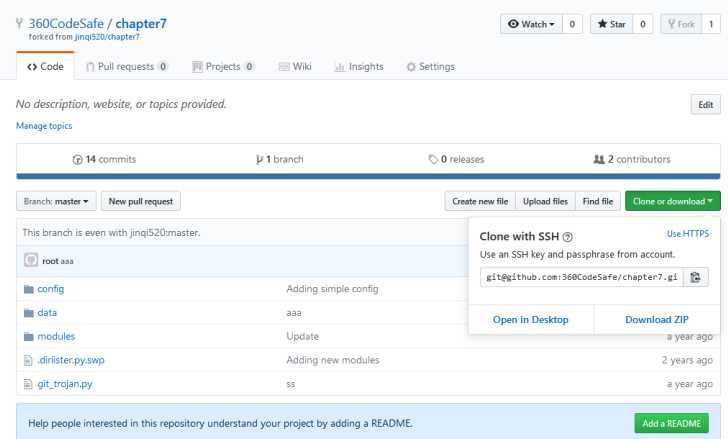The image size is (728, 439).
Task: Open the Watch notifications dropdown
Action: tap(532, 24)
